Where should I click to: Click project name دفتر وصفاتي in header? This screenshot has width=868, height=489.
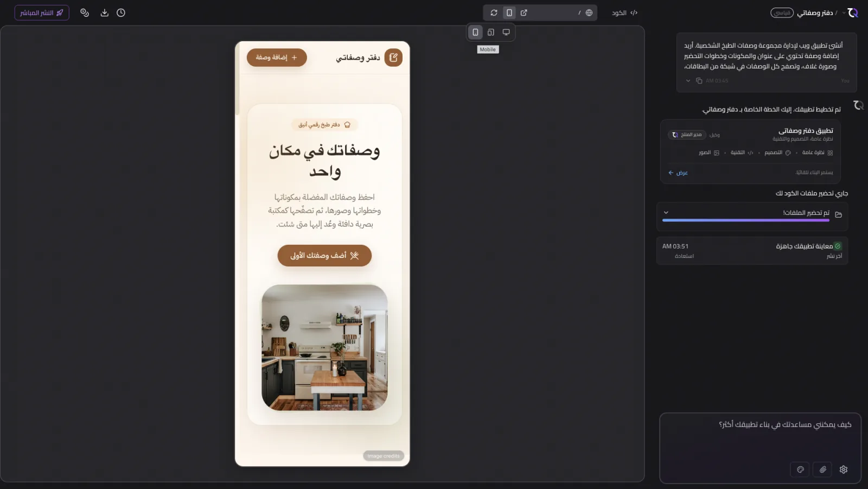(x=815, y=12)
